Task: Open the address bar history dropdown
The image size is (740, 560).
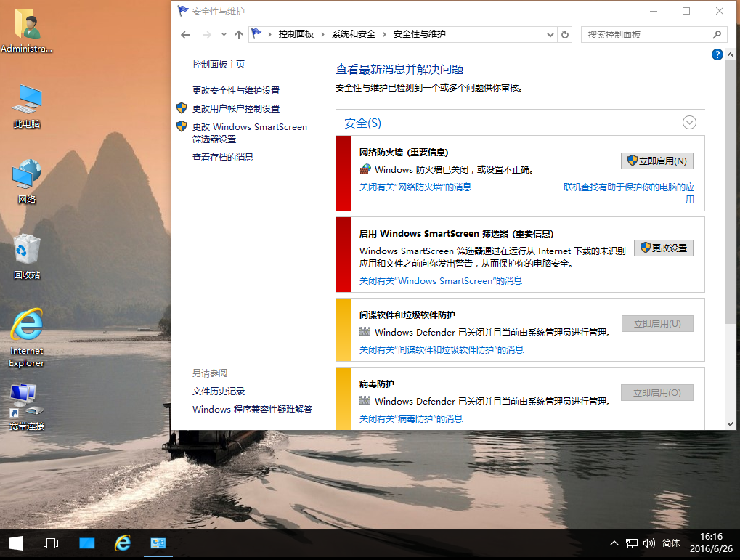Action: coord(550,34)
